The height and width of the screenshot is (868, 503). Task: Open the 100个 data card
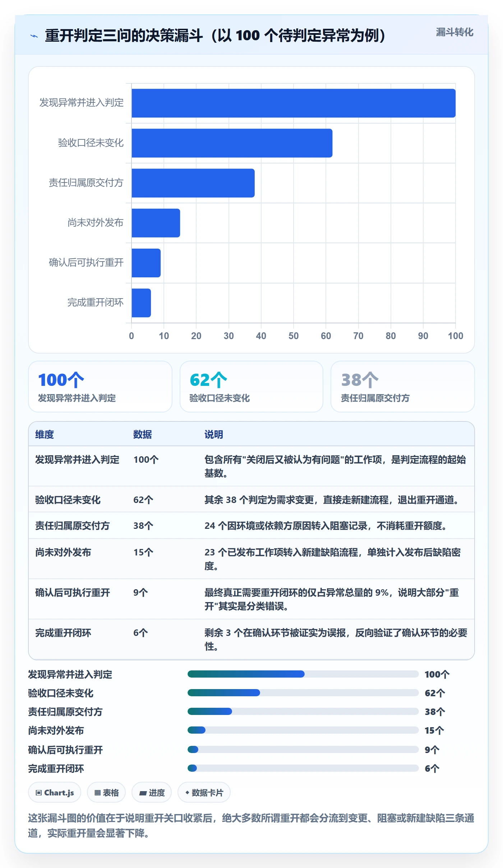(x=100, y=387)
